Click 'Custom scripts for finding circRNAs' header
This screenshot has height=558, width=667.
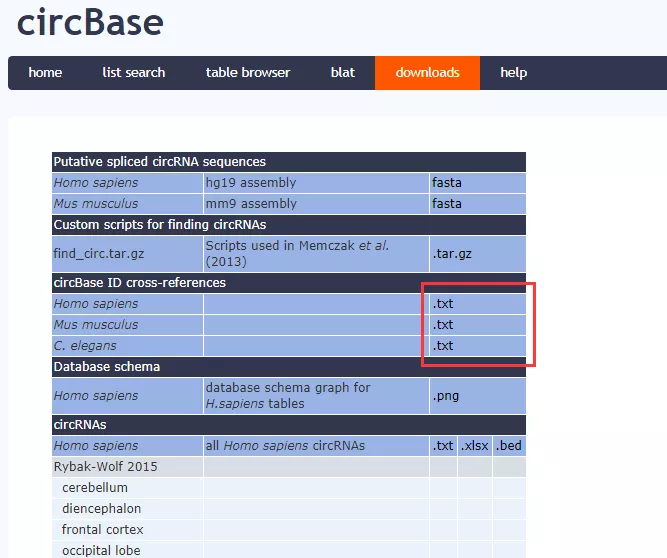(x=289, y=225)
